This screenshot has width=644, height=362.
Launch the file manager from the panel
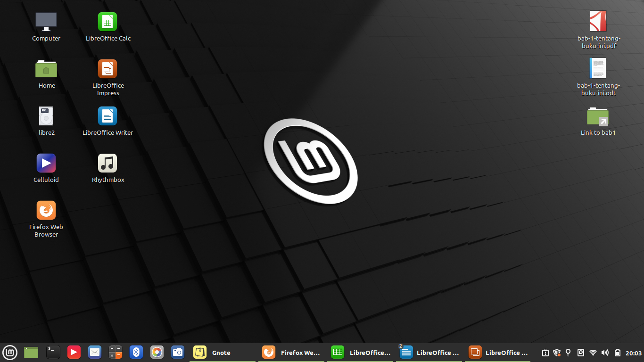click(31, 352)
